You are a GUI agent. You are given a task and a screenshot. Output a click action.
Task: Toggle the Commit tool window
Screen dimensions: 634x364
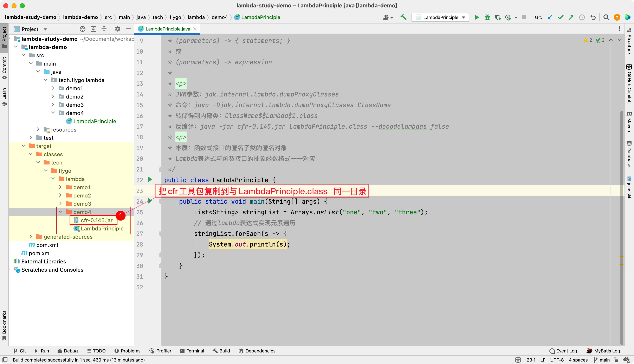(4, 67)
